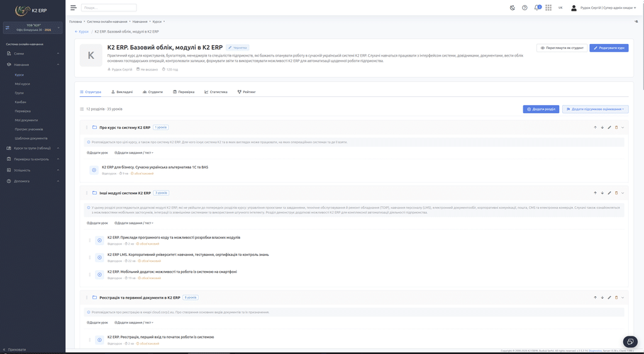Screen dimensions: 644x354
Task: Switch to Статистика tab
Action: coord(216,92)
